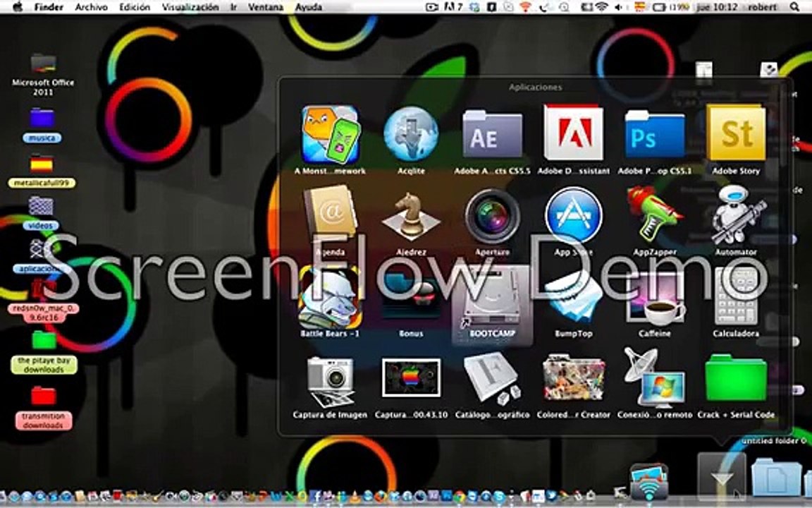Open Agenda address book app
The height and width of the screenshot is (508, 812).
[x=330, y=214]
